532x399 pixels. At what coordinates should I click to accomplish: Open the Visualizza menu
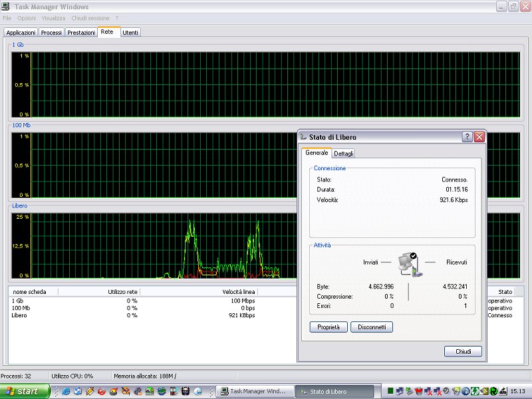coord(53,18)
